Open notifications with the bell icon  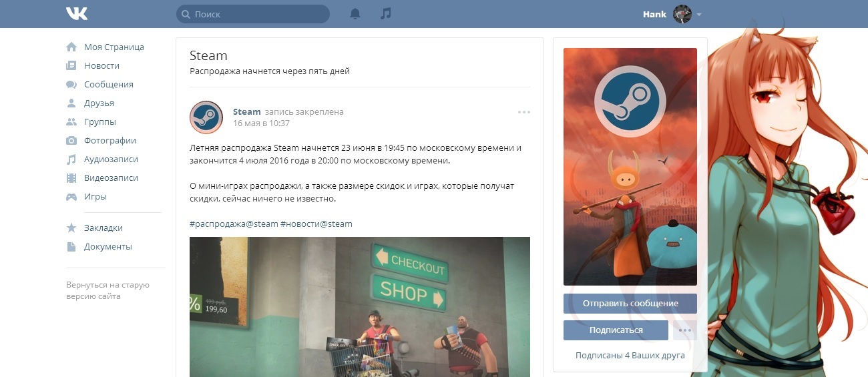[x=355, y=13]
